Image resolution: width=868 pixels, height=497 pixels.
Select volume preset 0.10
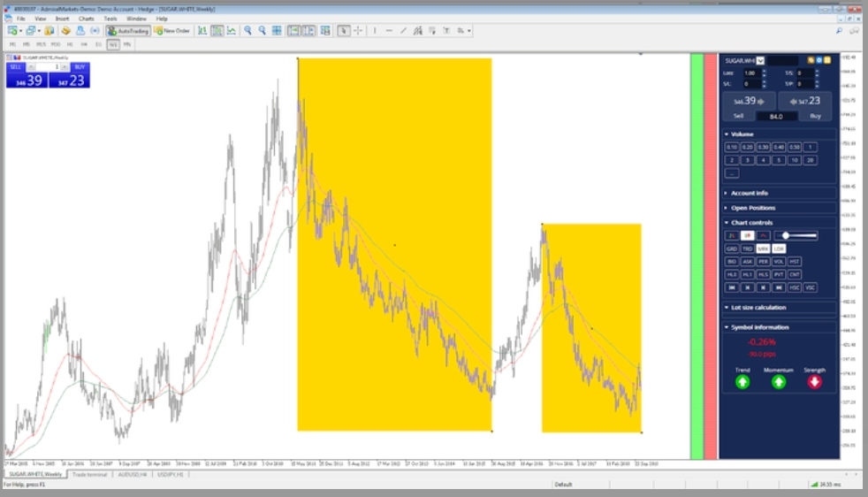pyautogui.click(x=732, y=147)
